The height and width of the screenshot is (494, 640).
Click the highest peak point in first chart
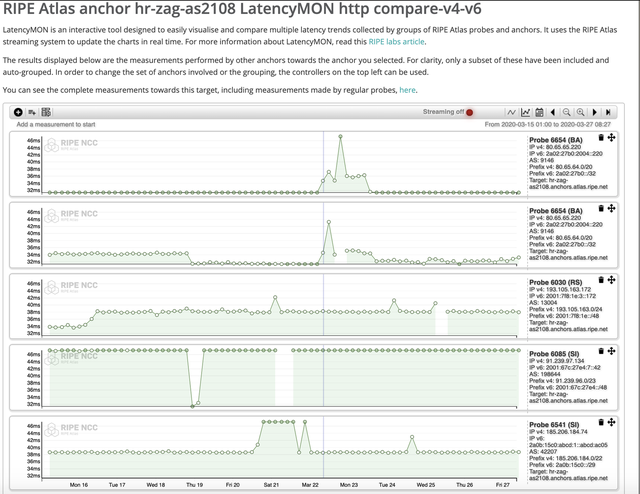point(340,136)
